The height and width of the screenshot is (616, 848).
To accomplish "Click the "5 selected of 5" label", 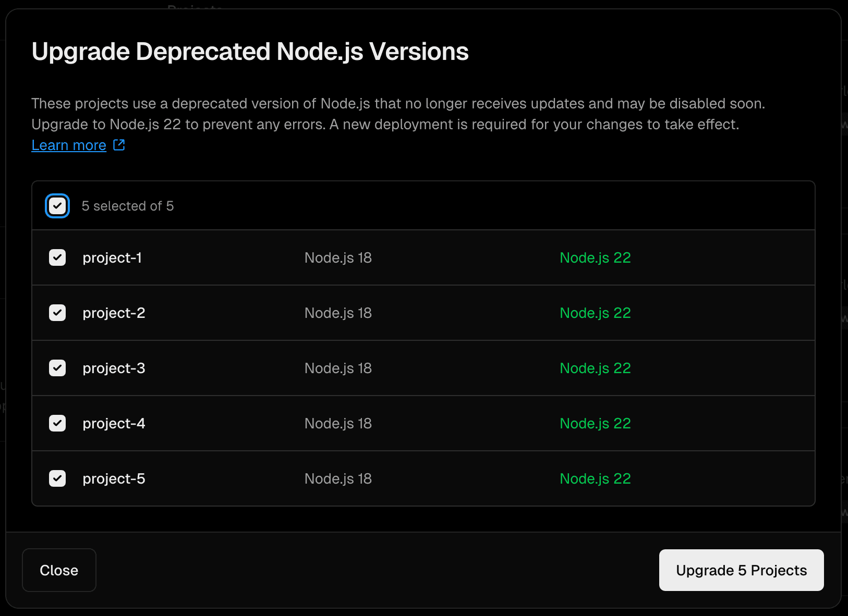I will [128, 206].
